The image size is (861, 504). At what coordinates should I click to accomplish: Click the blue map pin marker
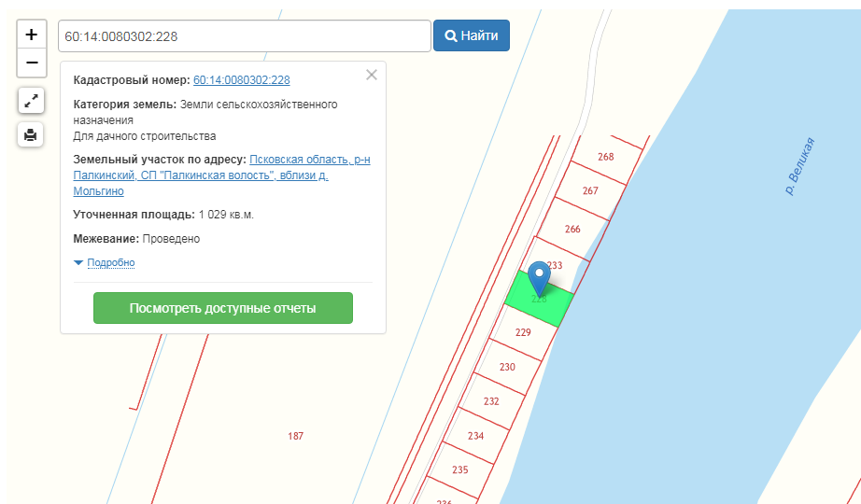pos(539,279)
